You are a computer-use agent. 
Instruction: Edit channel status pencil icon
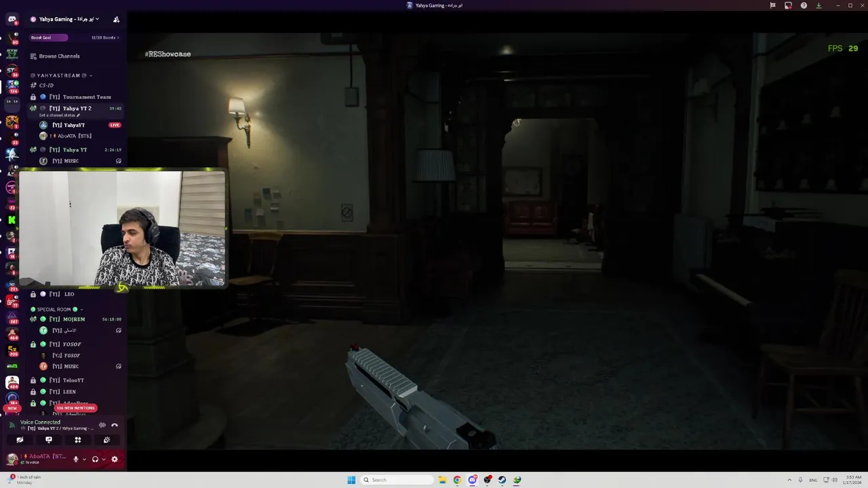79,115
